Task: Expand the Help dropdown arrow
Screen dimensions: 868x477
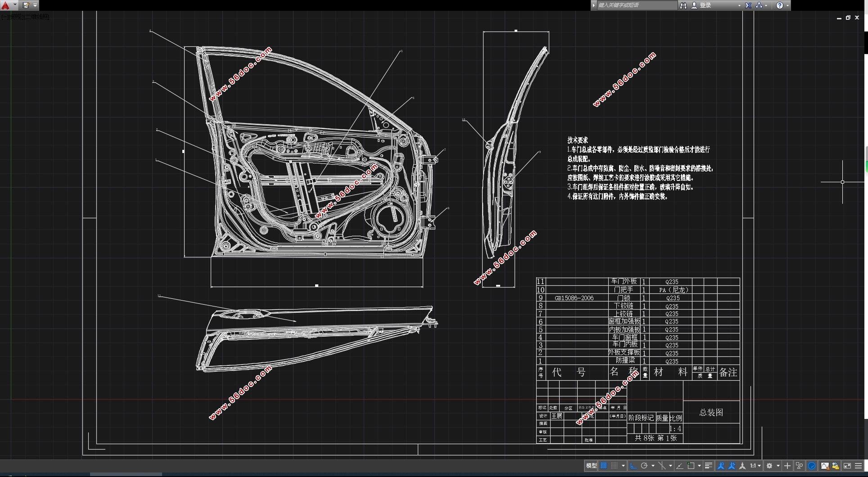Action: (787, 5)
